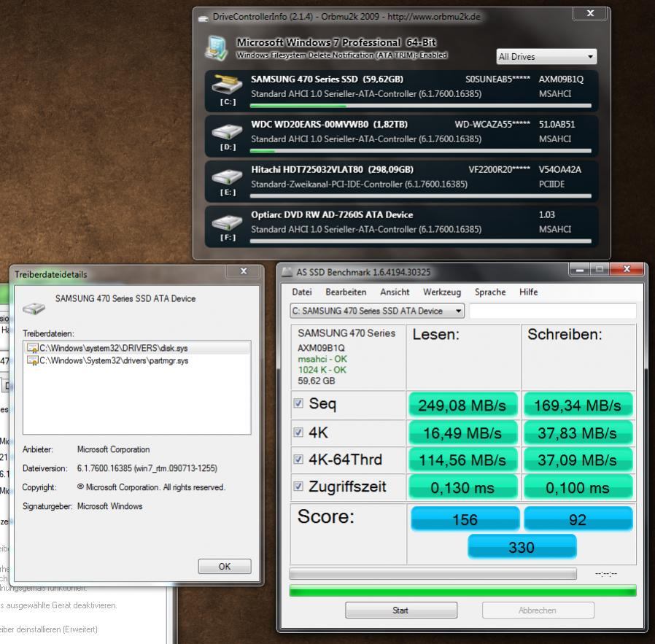Click the Dateiversion 6.1.7600.16385 value
Screen dimensions: 655x644
147,468
